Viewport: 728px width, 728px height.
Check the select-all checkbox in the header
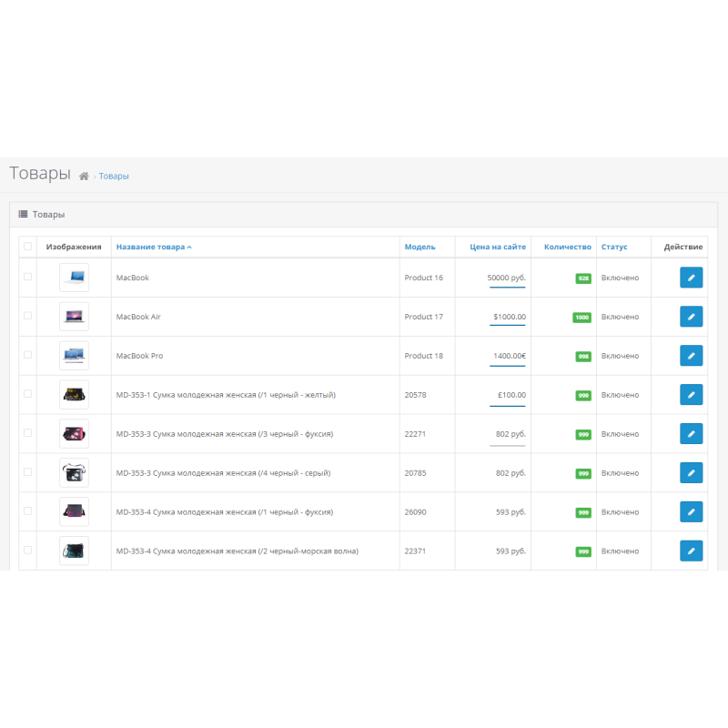pos(26,247)
